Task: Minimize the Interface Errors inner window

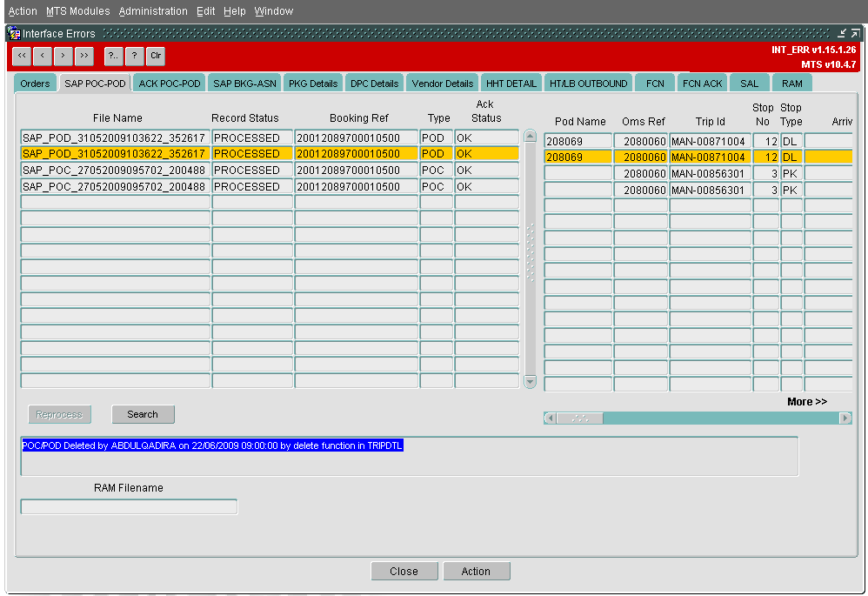Action: [x=841, y=34]
